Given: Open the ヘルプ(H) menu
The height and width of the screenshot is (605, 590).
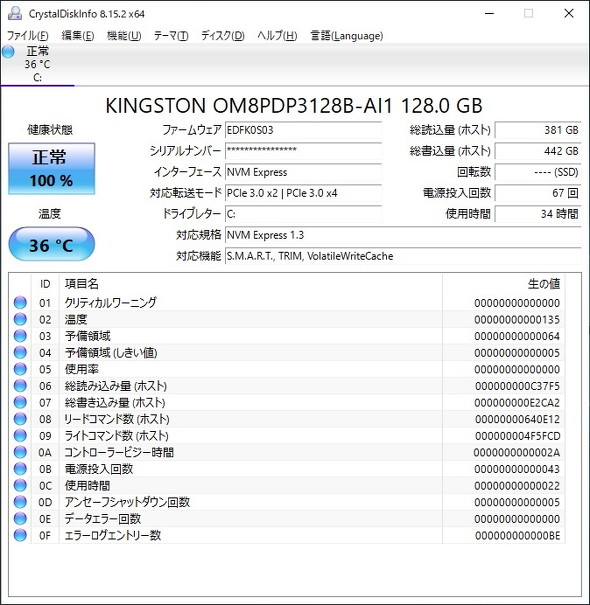Looking at the screenshot, I should 277,36.
